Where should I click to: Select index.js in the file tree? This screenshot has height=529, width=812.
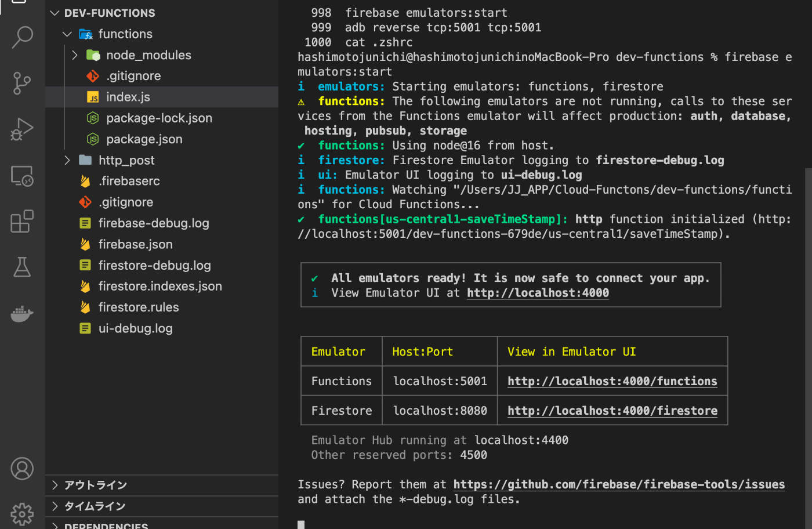coord(162,97)
